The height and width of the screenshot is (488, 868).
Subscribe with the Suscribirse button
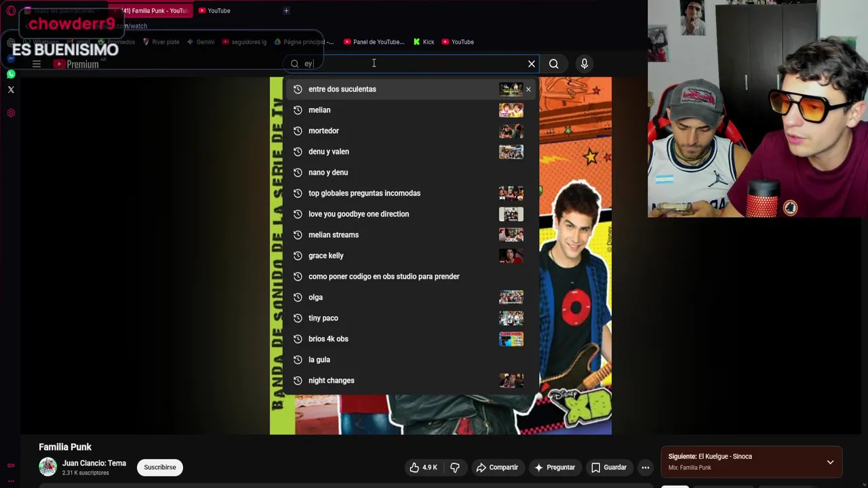pos(160,467)
